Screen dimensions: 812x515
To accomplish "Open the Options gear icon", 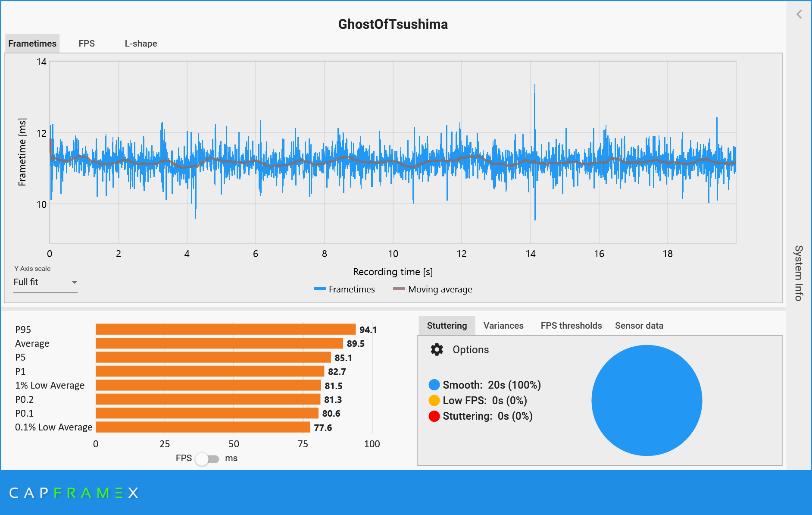I will (x=437, y=350).
